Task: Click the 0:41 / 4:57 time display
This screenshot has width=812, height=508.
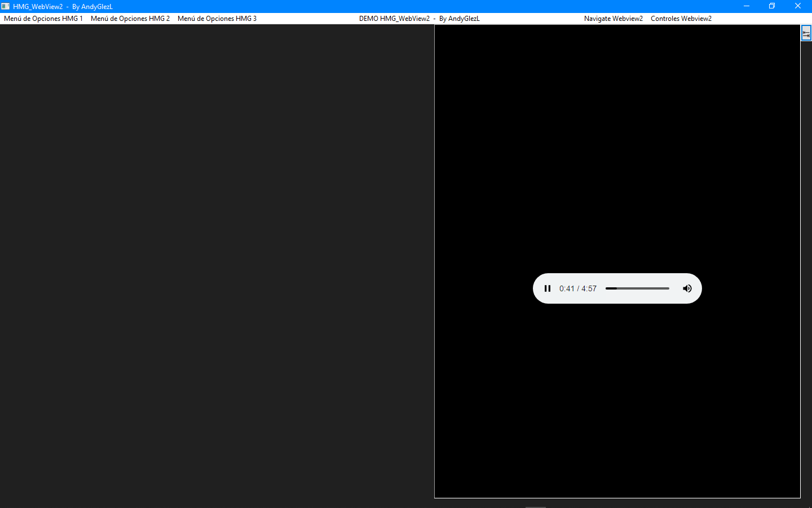Action: click(577, 288)
